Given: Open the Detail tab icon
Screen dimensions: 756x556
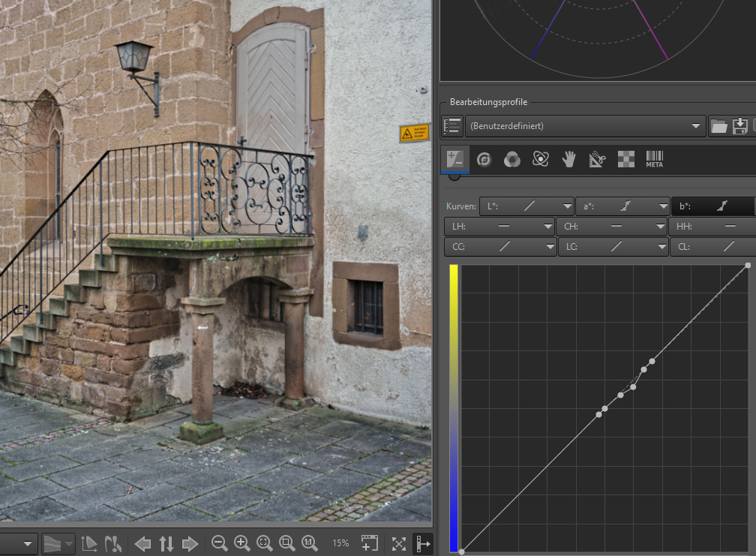Looking at the screenshot, I should (484, 159).
